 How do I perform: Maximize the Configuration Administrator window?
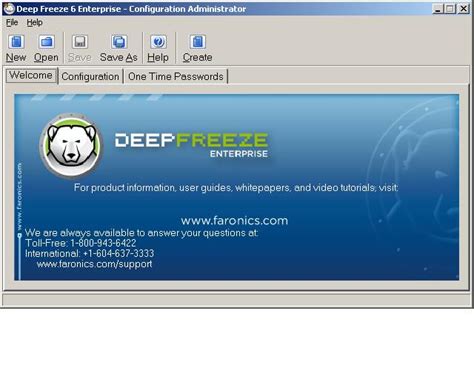(x=450, y=9)
